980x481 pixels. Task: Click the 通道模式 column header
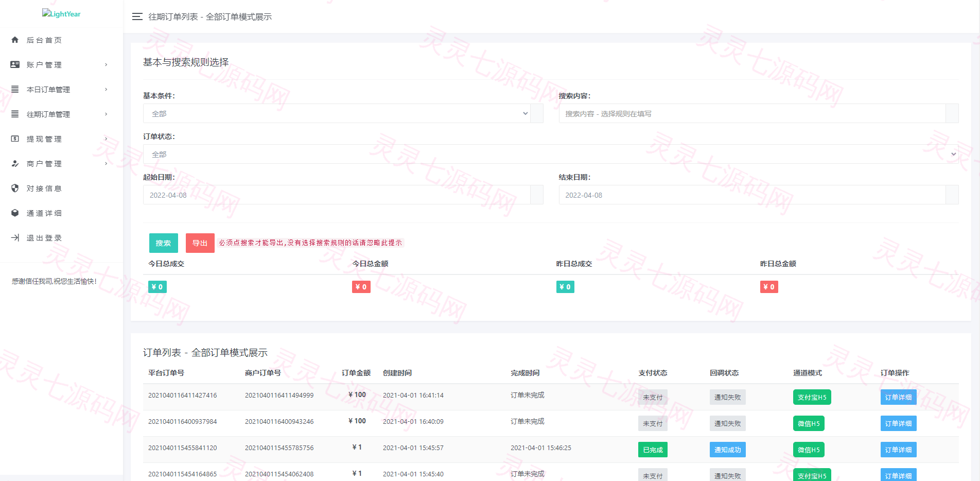808,373
